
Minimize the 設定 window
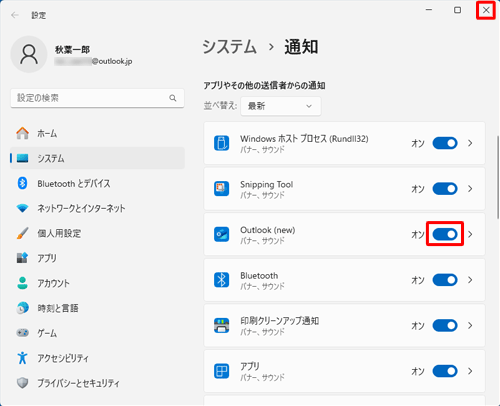pos(429,10)
